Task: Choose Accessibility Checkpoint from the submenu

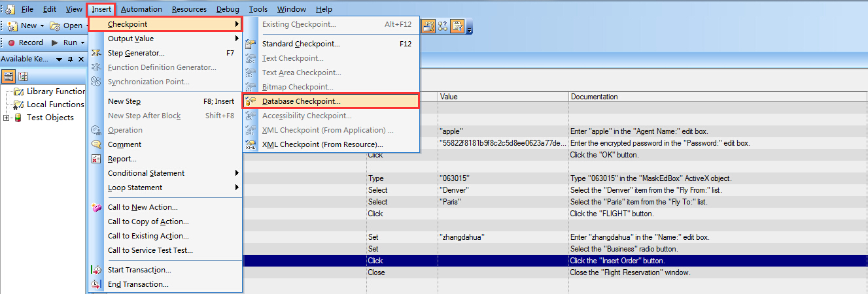Action: point(331,116)
